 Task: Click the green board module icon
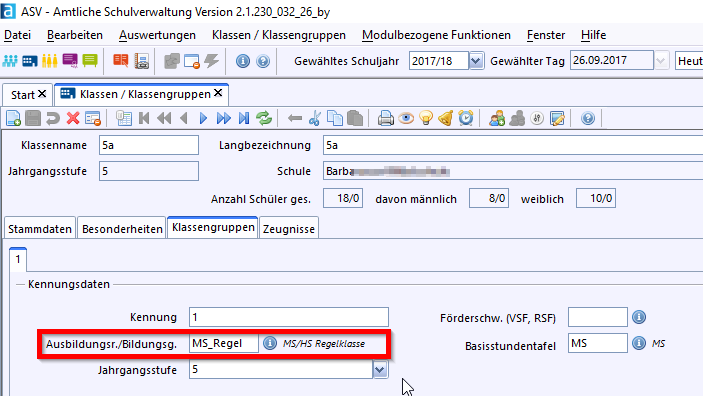[x=90, y=61]
